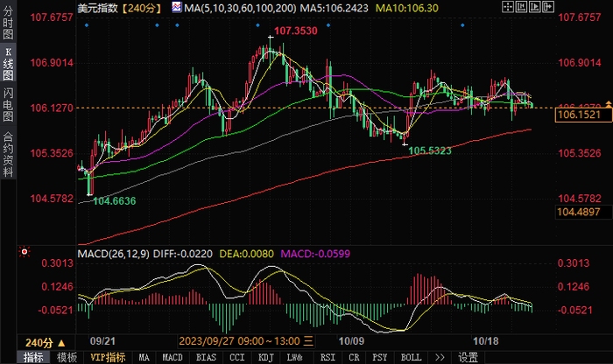Open the 合约资料 side tab
Image resolution: width=613 pixels, height=364 pixels.
click(x=8, y=154)
